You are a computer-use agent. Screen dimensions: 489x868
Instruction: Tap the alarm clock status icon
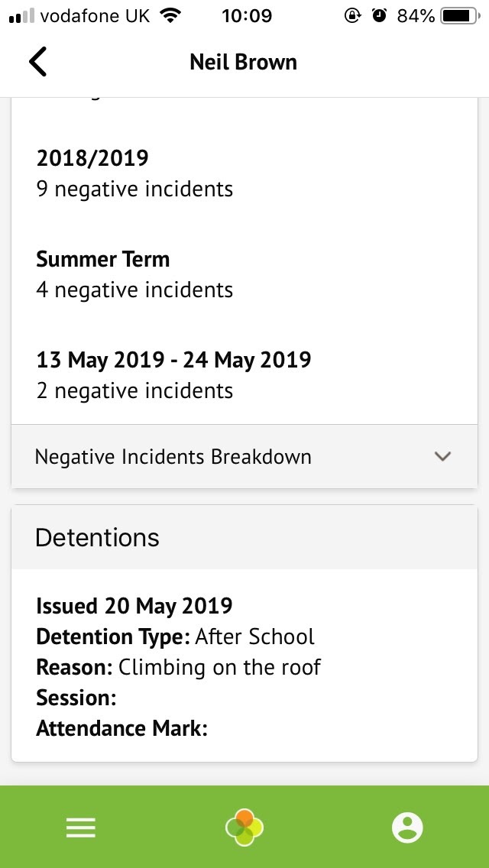380,16
